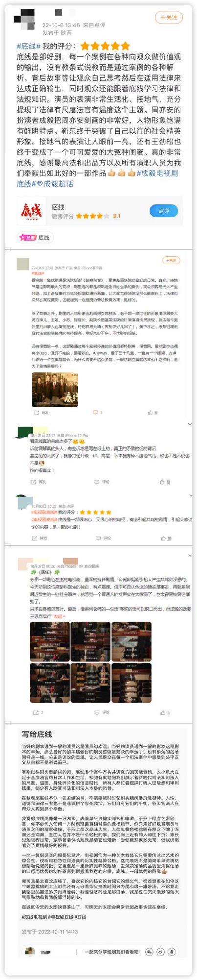This screenshot has width=197, height=980.
Task: Tap the 点评 button on 底线 card
Action: [164, 211]
